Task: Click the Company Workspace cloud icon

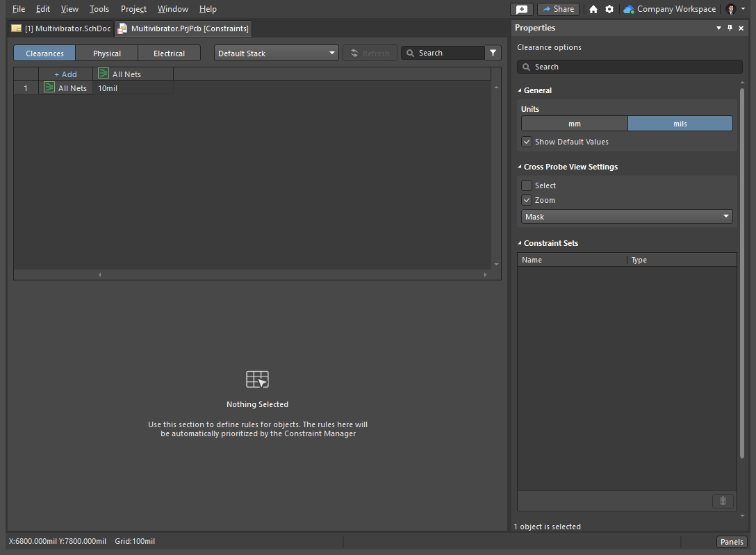Action: tap(629, 9)
